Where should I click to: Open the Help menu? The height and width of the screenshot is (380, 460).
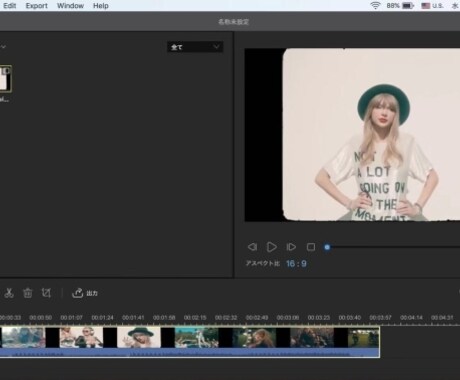coord(101,6)
